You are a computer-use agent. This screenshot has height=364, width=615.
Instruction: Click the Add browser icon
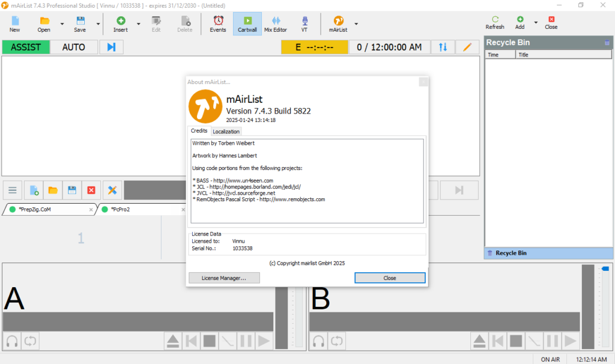(x=520, y=23)
